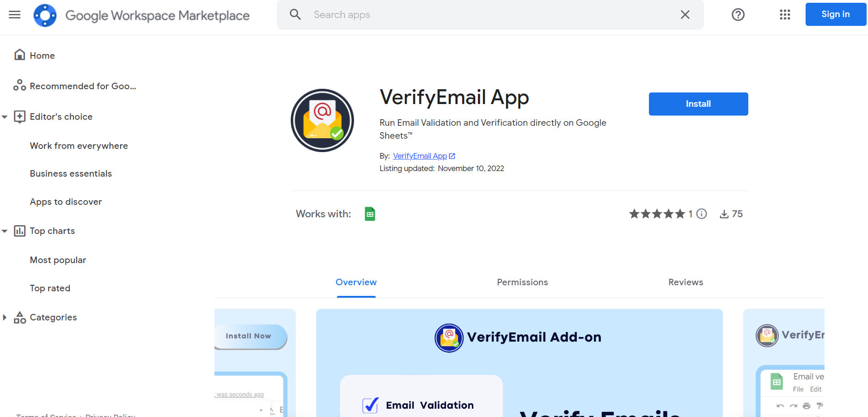Click the search magnifier icon
The image size is (868, 417).
tap(295, 15)
